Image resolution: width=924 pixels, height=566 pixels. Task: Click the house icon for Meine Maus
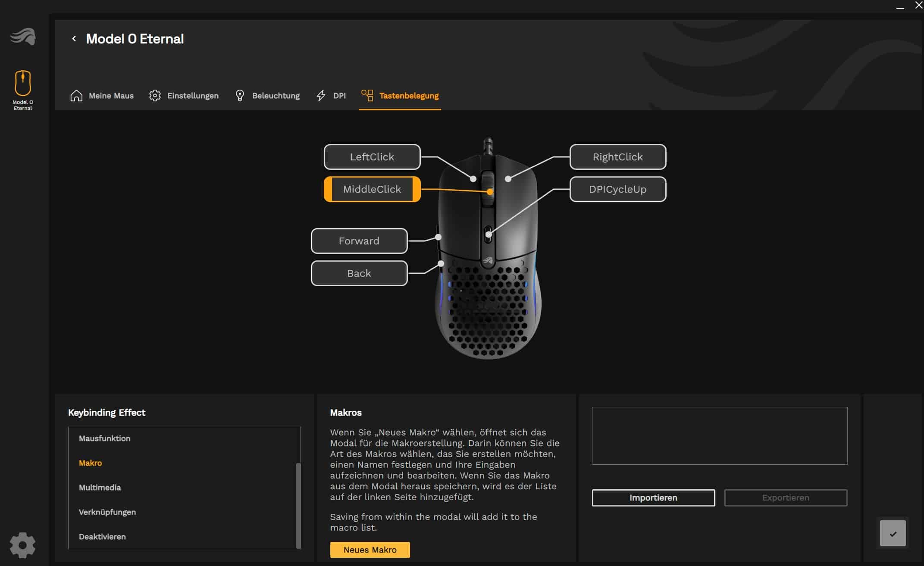[x=76, y=96]
